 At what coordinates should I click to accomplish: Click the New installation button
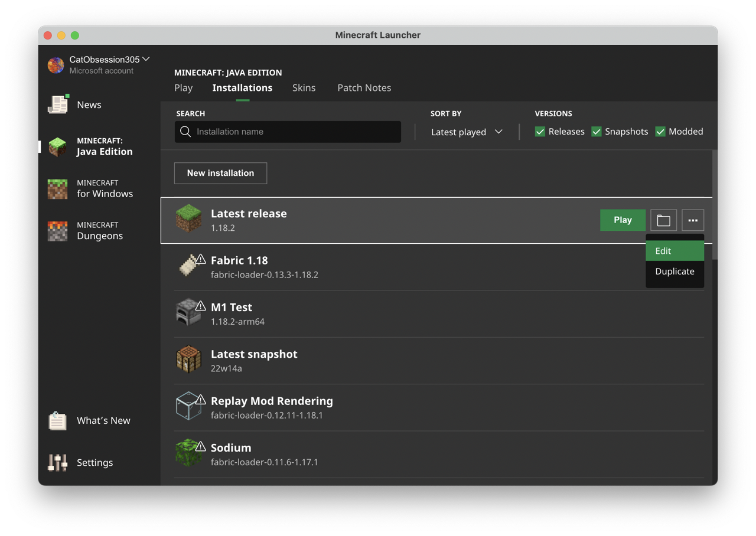(220, 173)
